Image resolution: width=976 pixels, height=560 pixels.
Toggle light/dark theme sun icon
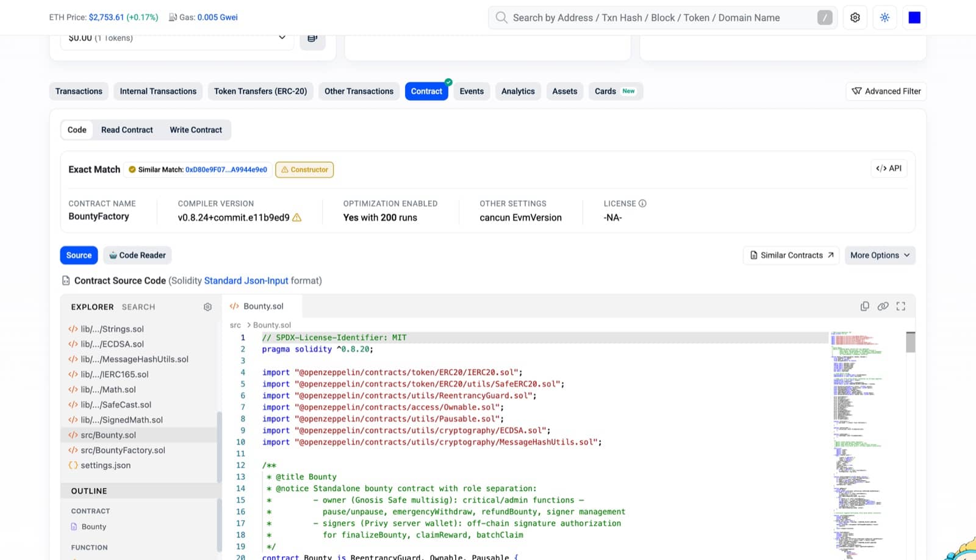point(884,18)
